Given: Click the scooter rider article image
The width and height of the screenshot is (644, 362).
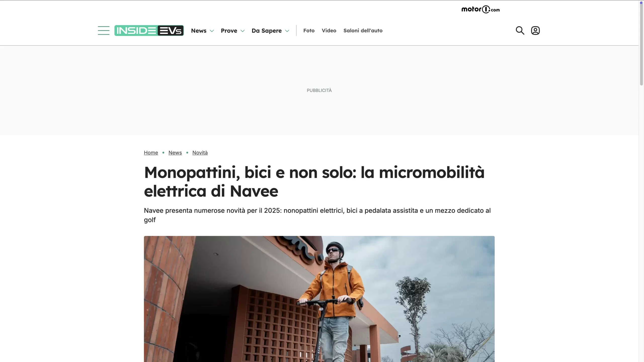Looking at the screenshot, I should [319, 299].
